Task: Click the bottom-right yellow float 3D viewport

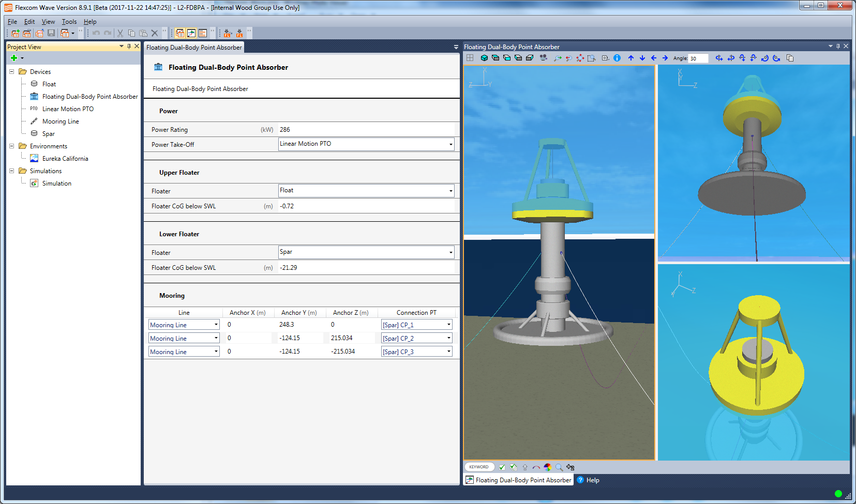Action: pos(754,362)
